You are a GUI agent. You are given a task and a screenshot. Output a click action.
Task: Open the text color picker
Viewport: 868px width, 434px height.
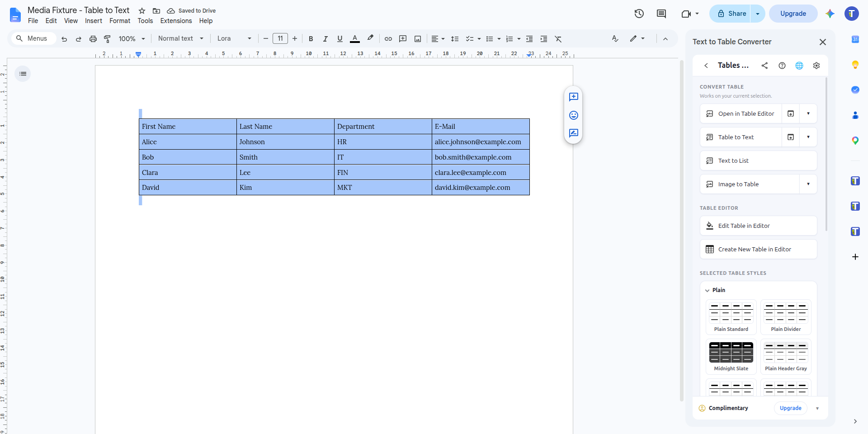coord(355,39)
